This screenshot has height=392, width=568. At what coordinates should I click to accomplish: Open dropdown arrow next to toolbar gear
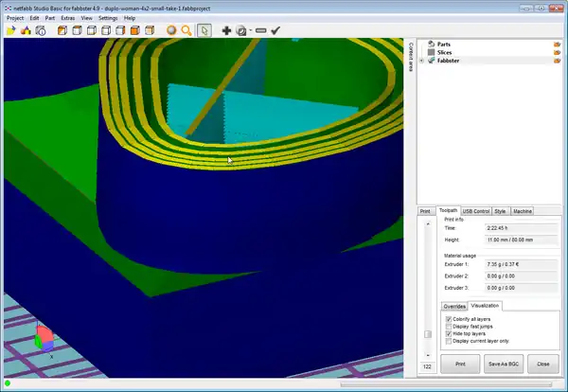(x=250, y=31)
